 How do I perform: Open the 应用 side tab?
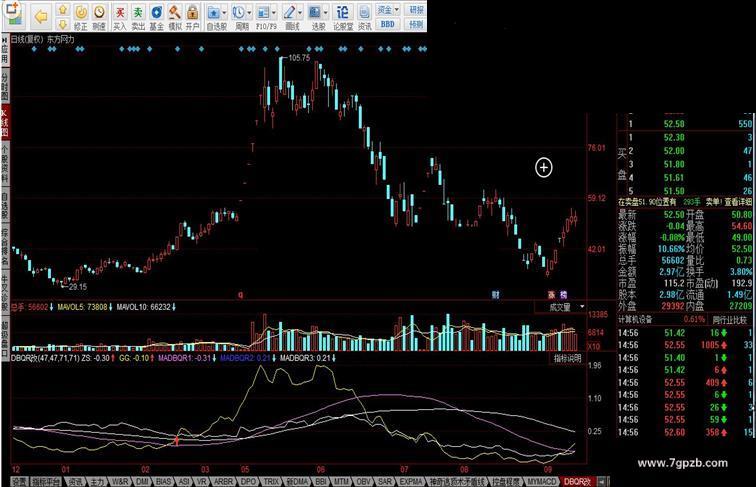[5, 51]
